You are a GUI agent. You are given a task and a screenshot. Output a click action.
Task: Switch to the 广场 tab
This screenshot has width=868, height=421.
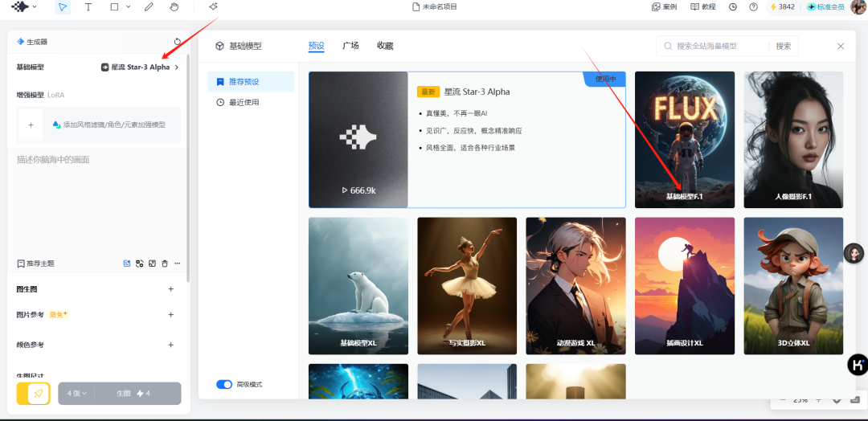(x=350, y=46)
